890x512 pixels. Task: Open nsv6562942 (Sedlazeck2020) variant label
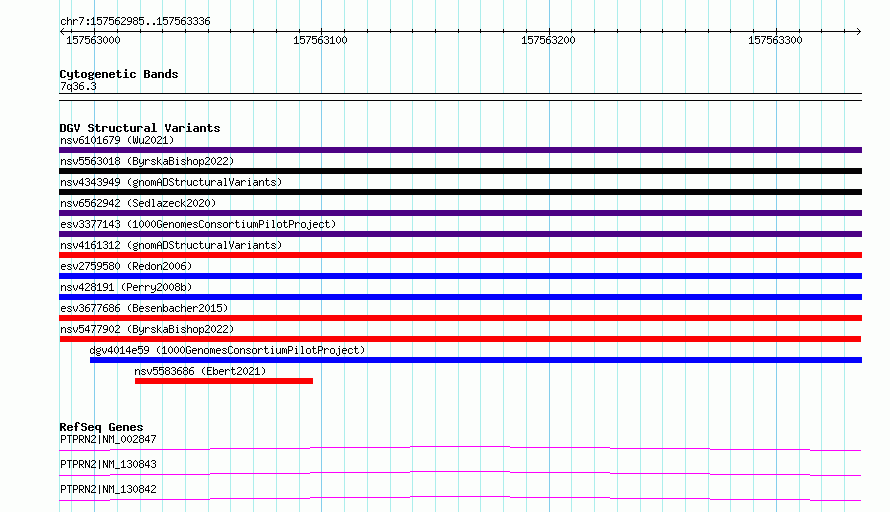tap(138, 203)
